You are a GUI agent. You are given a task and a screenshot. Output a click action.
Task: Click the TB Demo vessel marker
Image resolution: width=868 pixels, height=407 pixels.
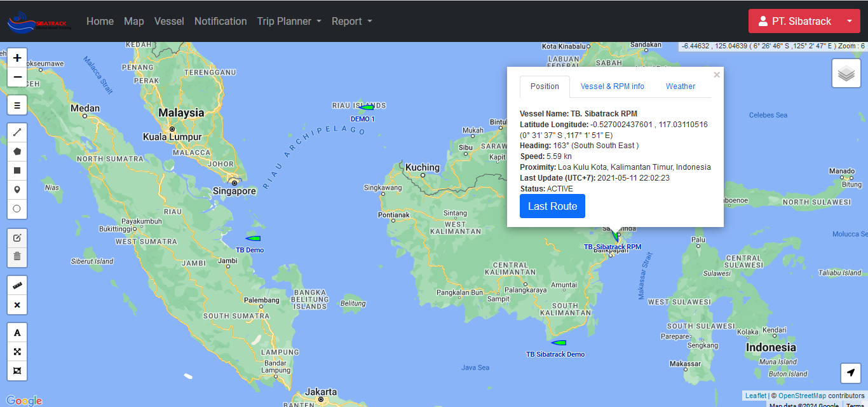coord(253,238)
